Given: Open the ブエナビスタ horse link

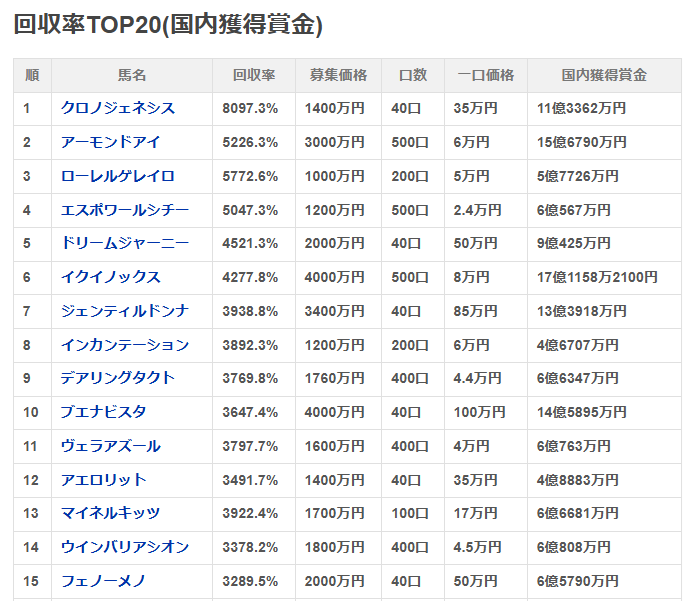Looking at the screenshot, I should [103, 412].
